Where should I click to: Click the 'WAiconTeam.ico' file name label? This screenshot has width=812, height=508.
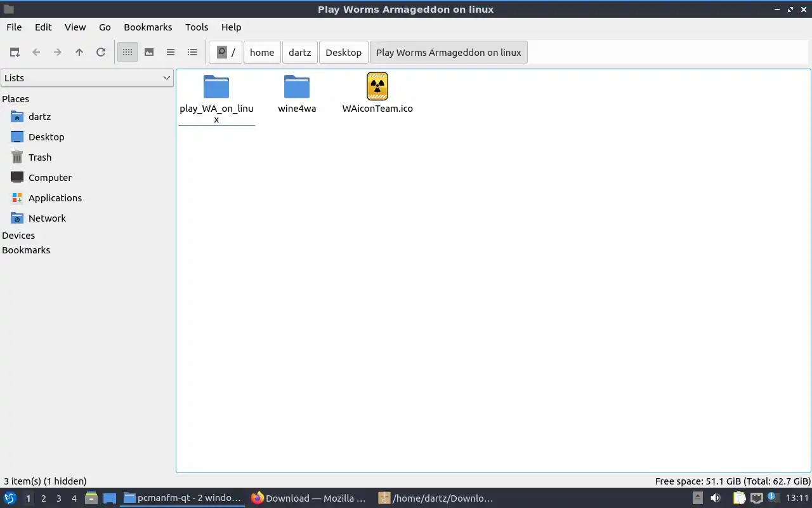pyautogui.click(x=377, y=109)
